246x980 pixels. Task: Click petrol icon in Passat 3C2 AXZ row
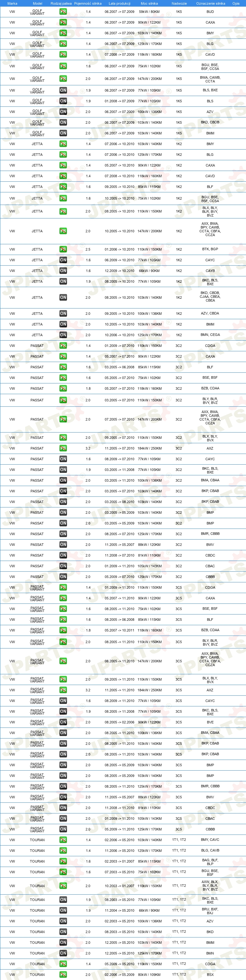pos(63,448)
